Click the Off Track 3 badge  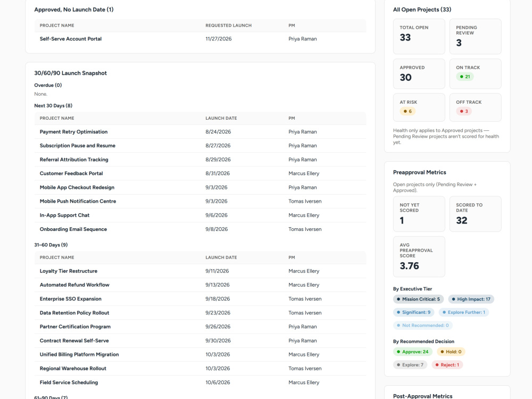click(x=464, y=111)
